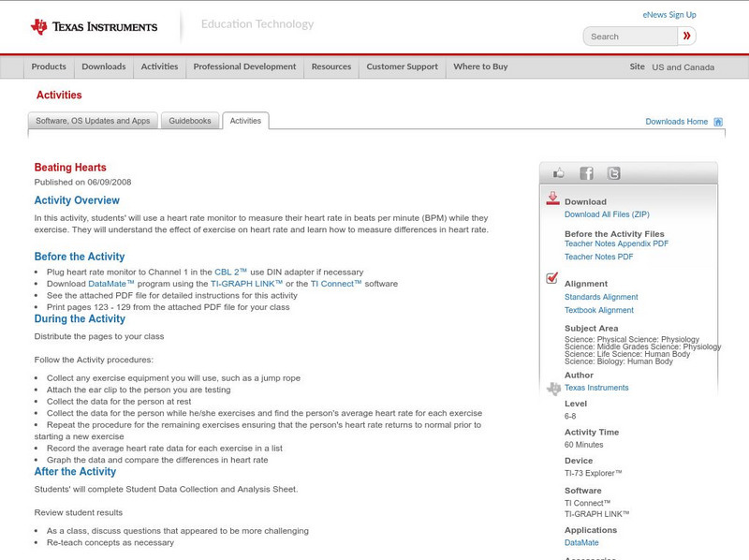This screenshot has height=560, width=749.
Task: Open the Activities navigation menu
Action: tap(159, 66)
